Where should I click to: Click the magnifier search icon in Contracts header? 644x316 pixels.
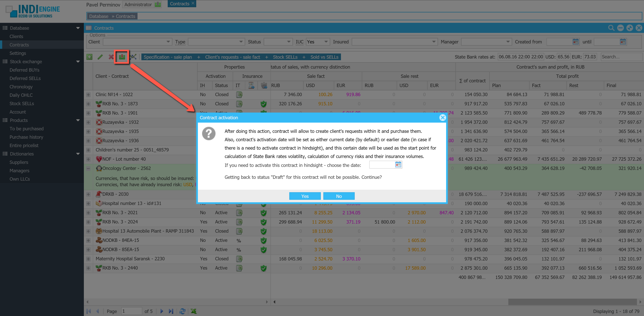[x=611, y=28]
